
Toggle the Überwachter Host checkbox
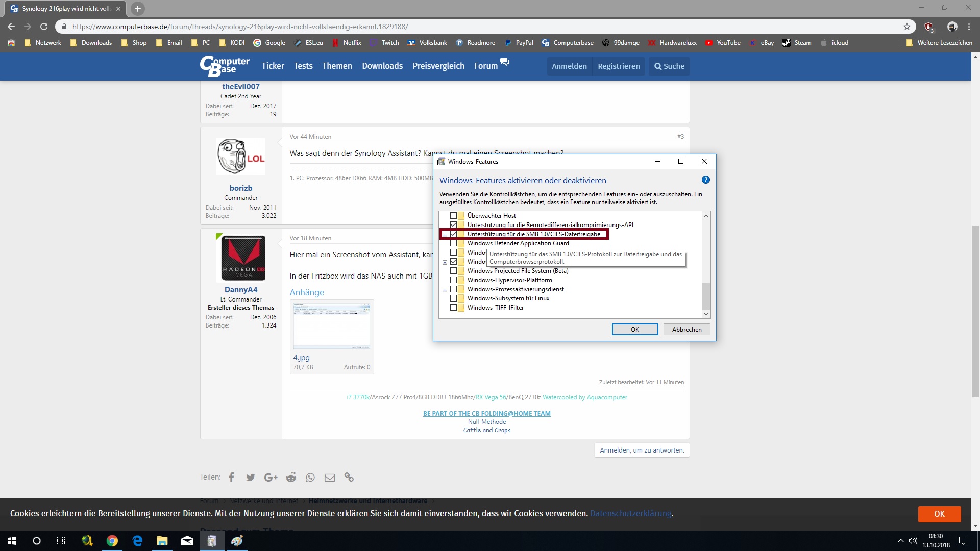coord(453,216)
